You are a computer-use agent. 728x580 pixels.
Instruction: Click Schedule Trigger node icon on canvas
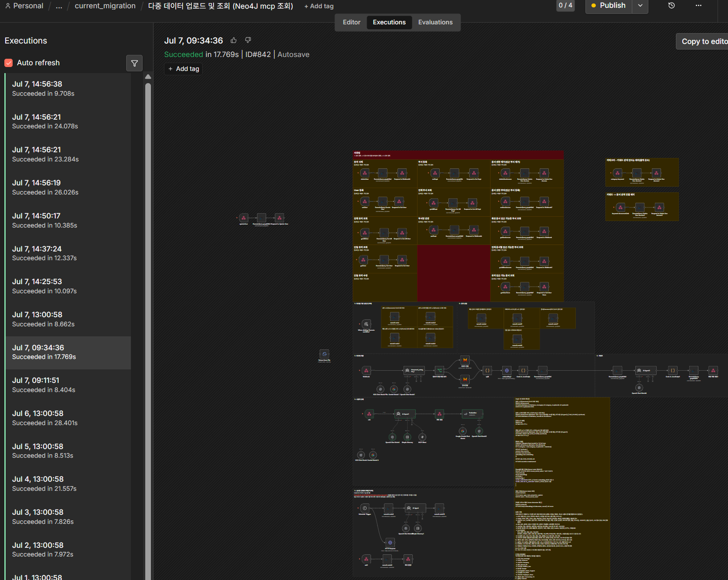coord(365,508)
